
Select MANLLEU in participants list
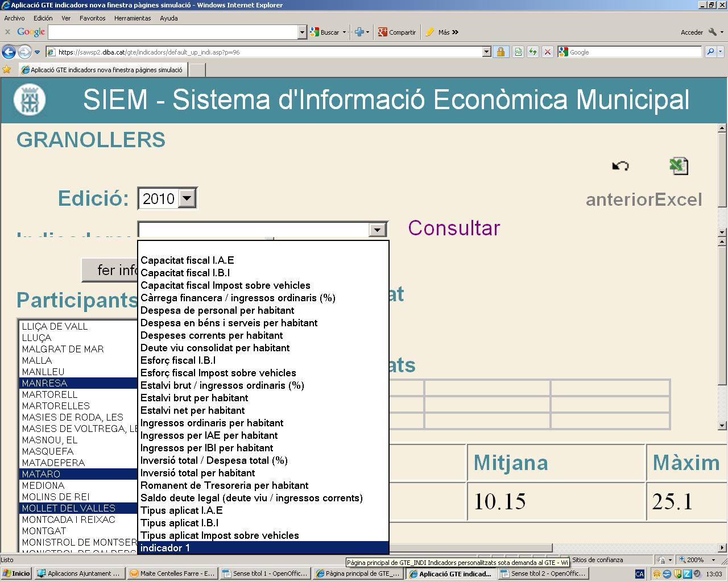coord(43,372)
